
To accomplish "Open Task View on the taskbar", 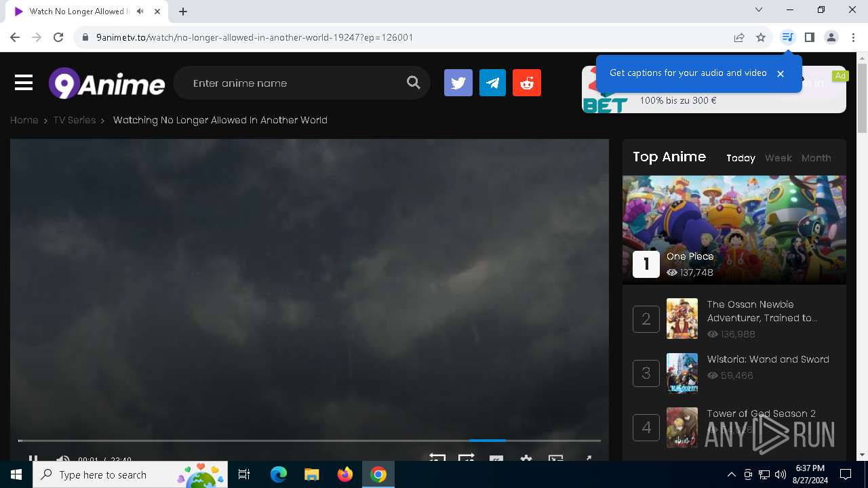I will click(245, 474).
